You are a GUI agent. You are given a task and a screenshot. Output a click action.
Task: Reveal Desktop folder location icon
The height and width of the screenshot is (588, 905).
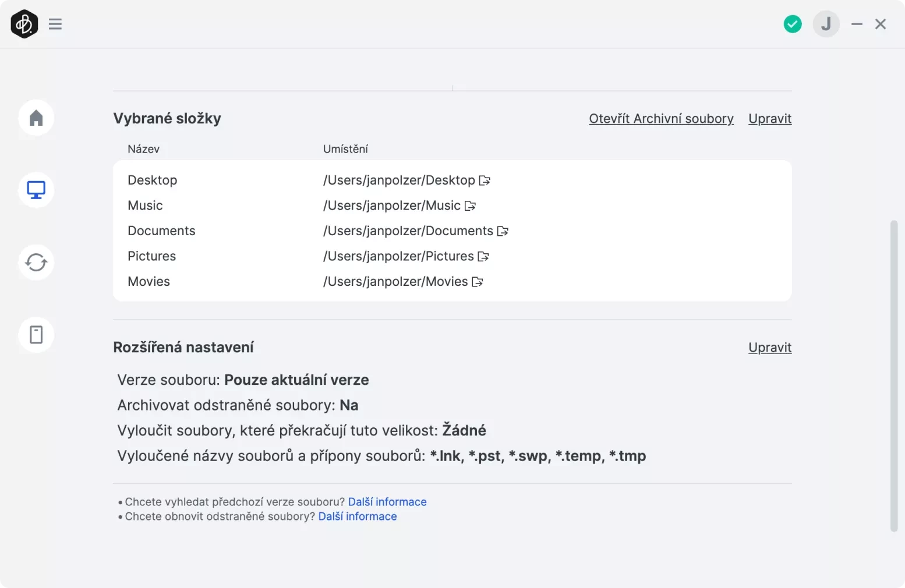485,180
